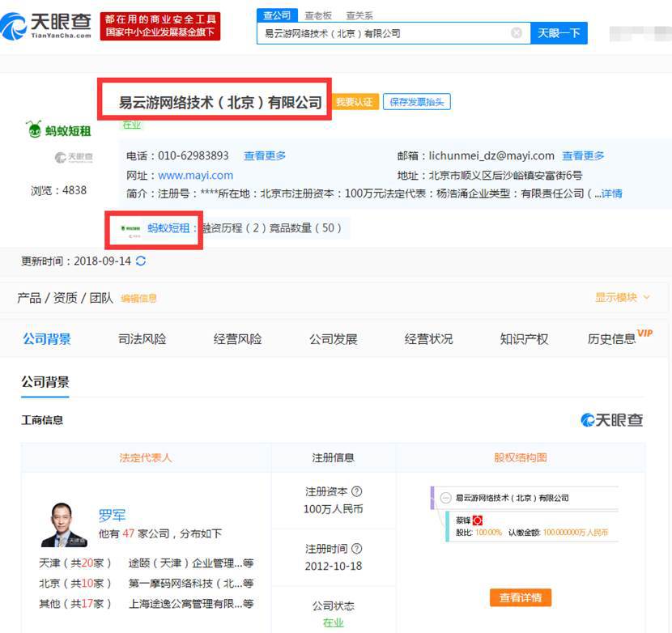Click the orange 查看详情 button
This screenshot has width=672, height=633.
coord(521,597)
